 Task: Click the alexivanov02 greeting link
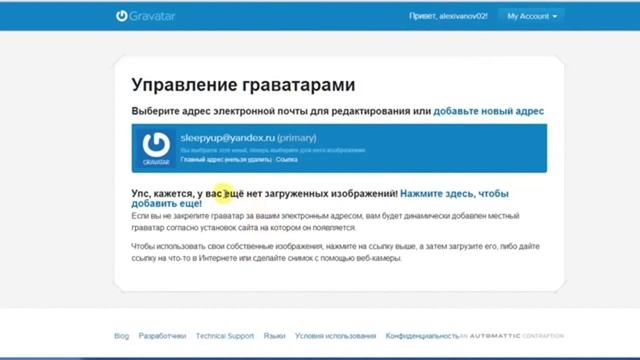click(448, 16)
